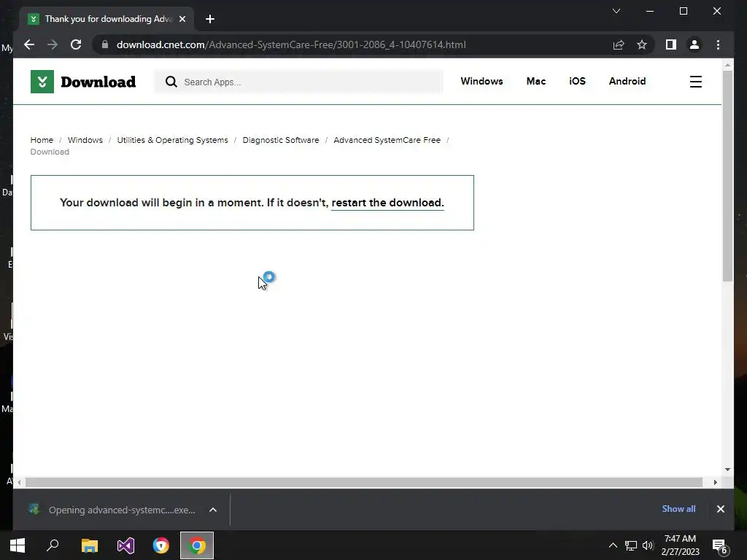Screen dimensions: 747x560
Task: View site security lock info
Action: [x=105, y=44]
